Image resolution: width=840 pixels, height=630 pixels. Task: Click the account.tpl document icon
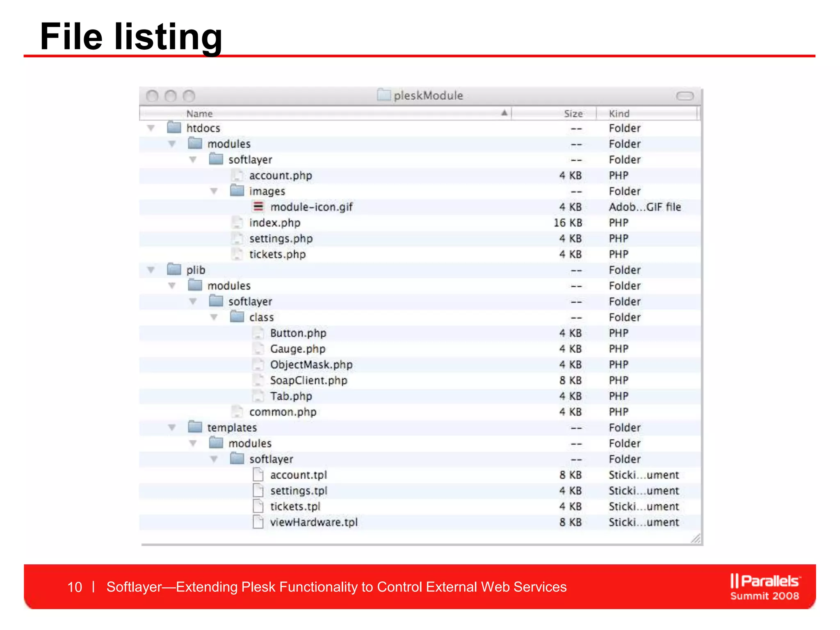tap(258, 475)
